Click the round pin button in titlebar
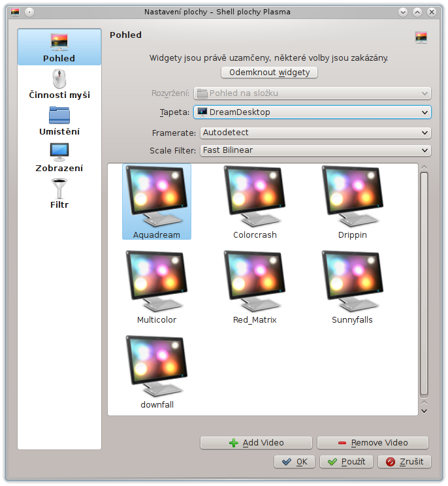The width and height of the screenshot is (448, 486). pyautogui.click(x=29, y=12)
